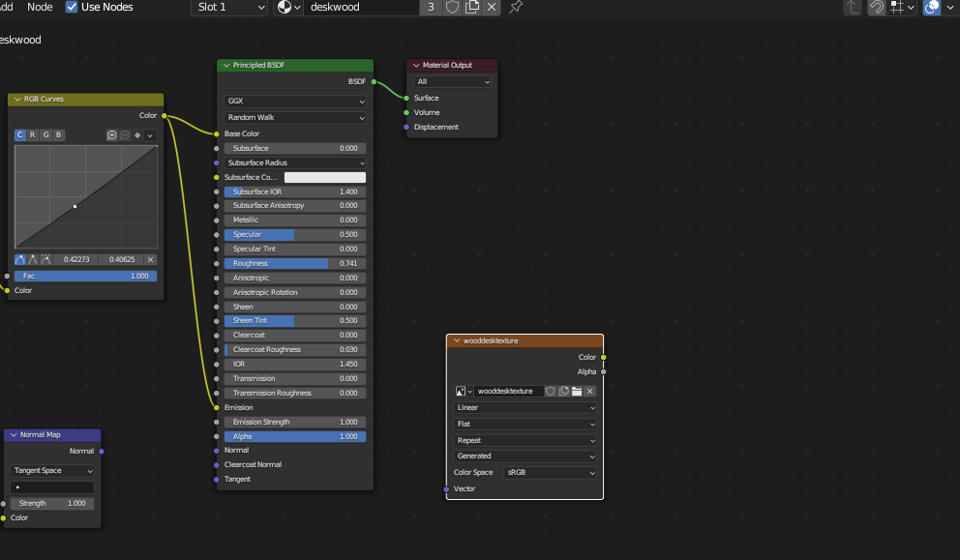Viewport: 960px width, 560px height.
Task: Toggle the overlays icon in header
Action: click(x=932, y=8)
